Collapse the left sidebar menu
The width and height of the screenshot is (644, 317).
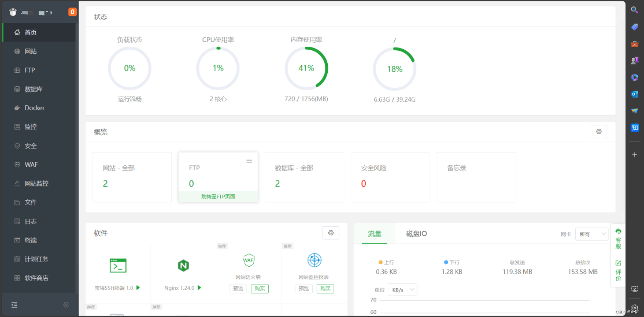coord(14,305)
